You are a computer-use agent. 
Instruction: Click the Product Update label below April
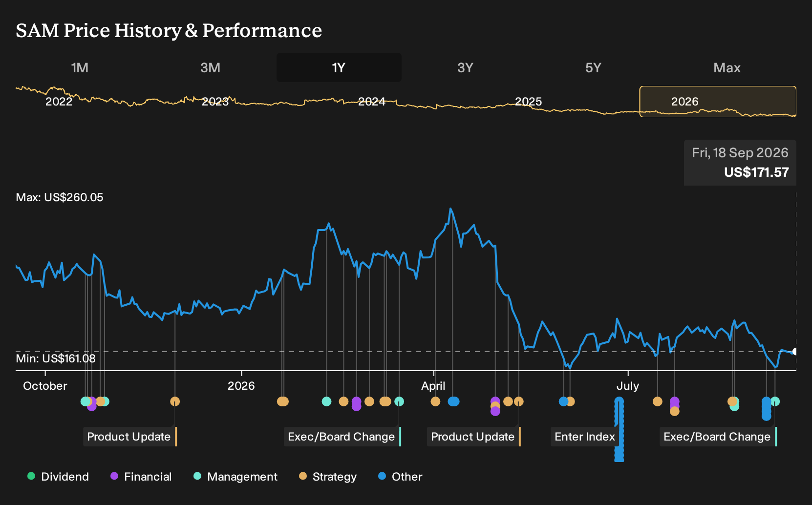tap(474, 437)
